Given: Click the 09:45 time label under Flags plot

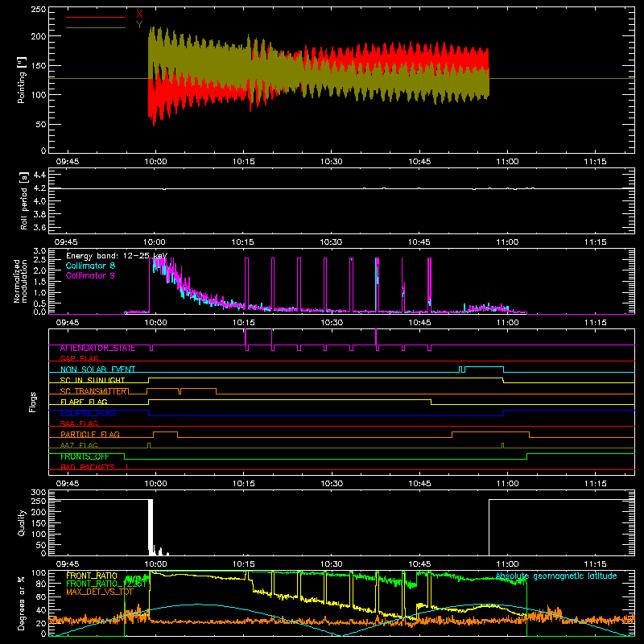Looking at the screenshot, I should click(x=68, y=484).
